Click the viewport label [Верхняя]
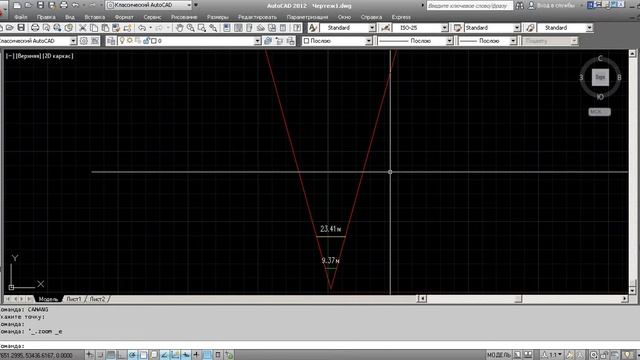The height and width of the screenshot is (360, 640). pos(29,56)
